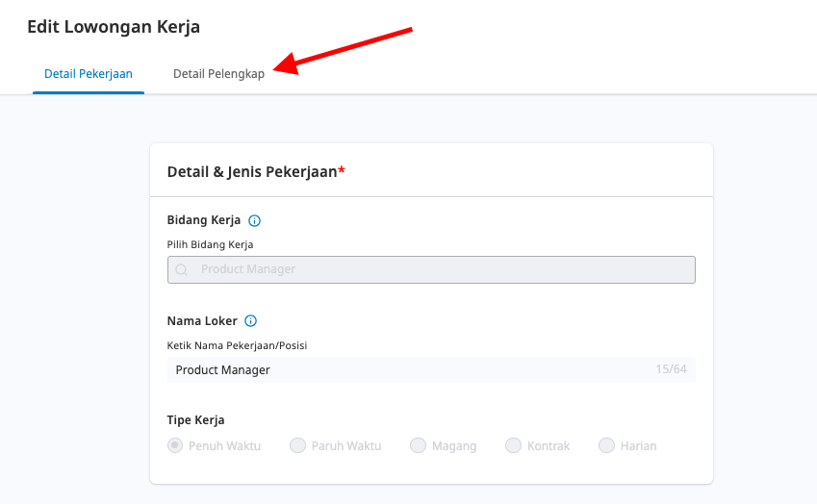The height and width of the screenshot is (504, 817).
Task: Click the Product Manager placeholder in Bidang Kerja
Action: tap(248, 269)
